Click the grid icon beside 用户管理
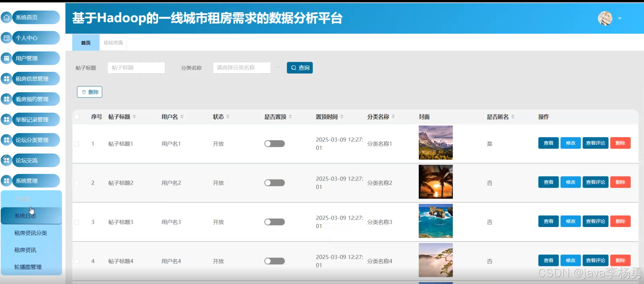This screenshot has width=644, height=284. (x=6, y=58)
